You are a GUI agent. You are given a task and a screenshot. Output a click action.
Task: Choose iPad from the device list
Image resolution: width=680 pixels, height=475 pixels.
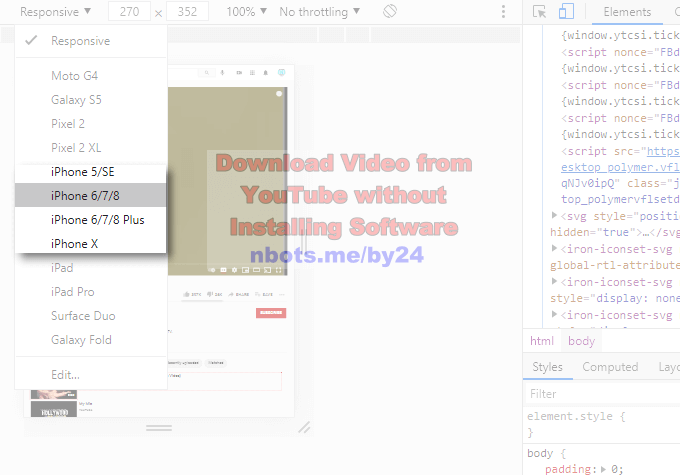pyautogui.click(x=91, y=268)
